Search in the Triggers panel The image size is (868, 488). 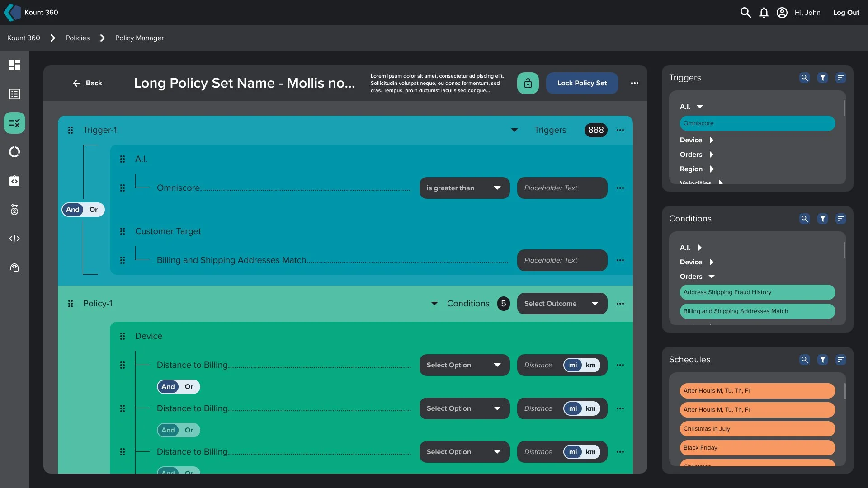tap(805, 78)
